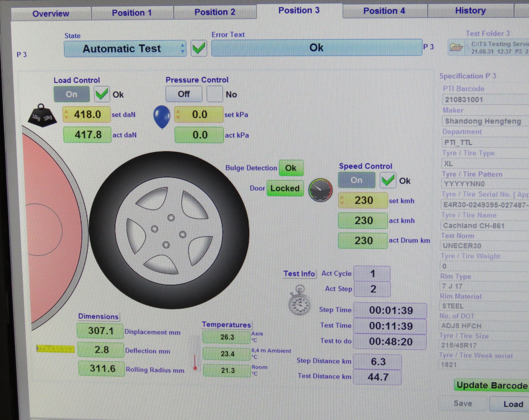Screen dimensions: 529x420
Task: Click the yellow ruler icon near Deflection
Action: pos(55,349)
